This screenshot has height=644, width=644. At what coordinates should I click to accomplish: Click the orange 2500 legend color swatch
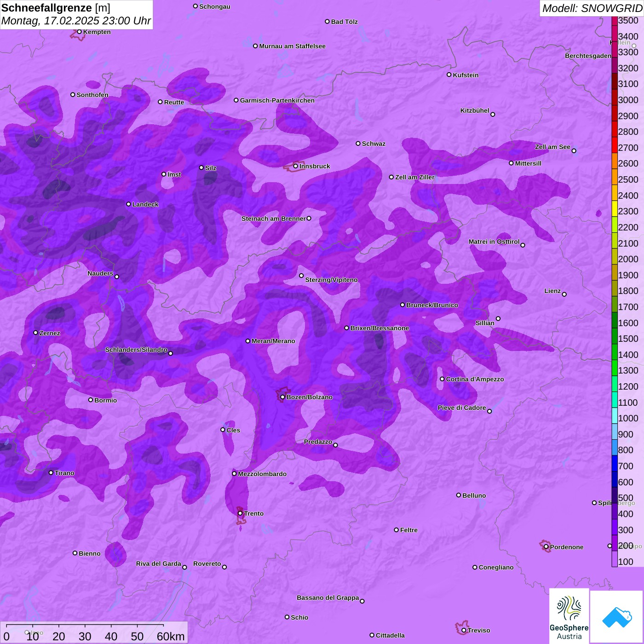click(615, 177)
